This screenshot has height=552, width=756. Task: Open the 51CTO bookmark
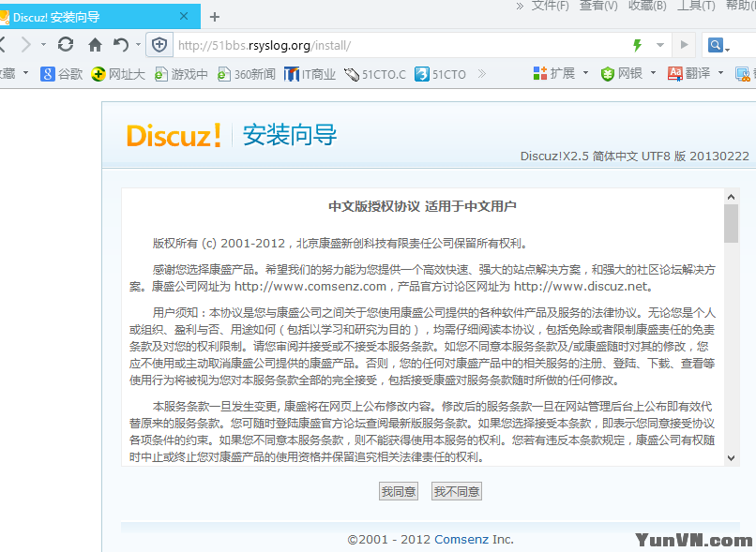(441, 74)
